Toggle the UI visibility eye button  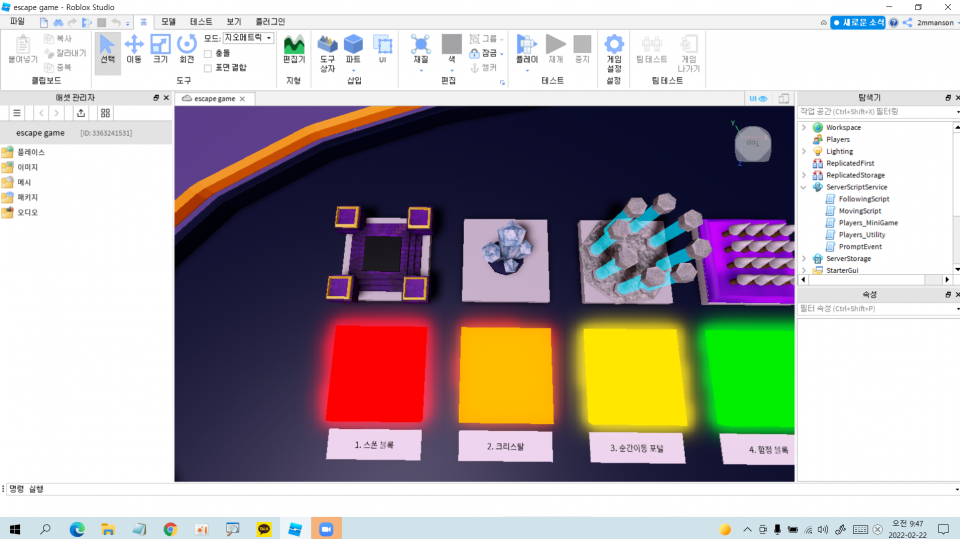pos(758,99)
